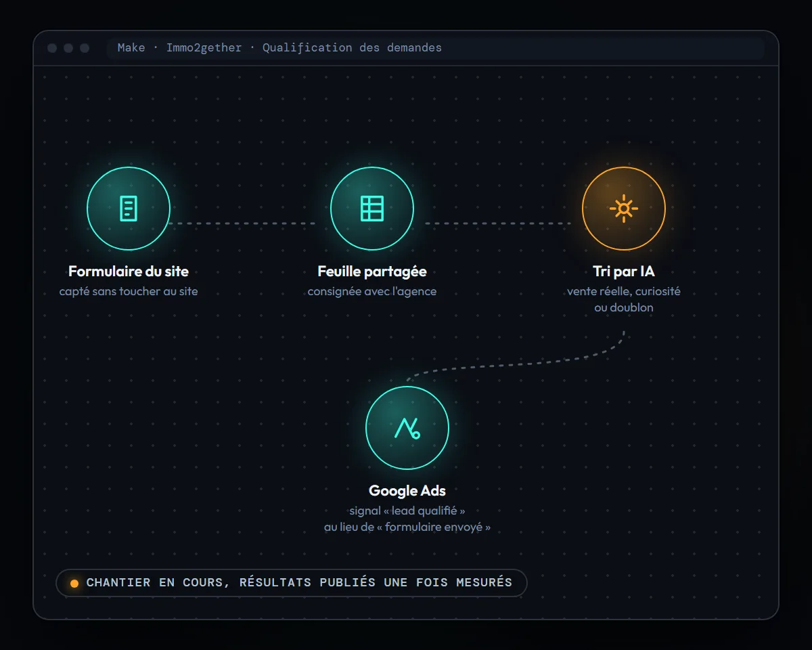
Task: Open the orange Tri par IA node
Action: coord(624,209)
